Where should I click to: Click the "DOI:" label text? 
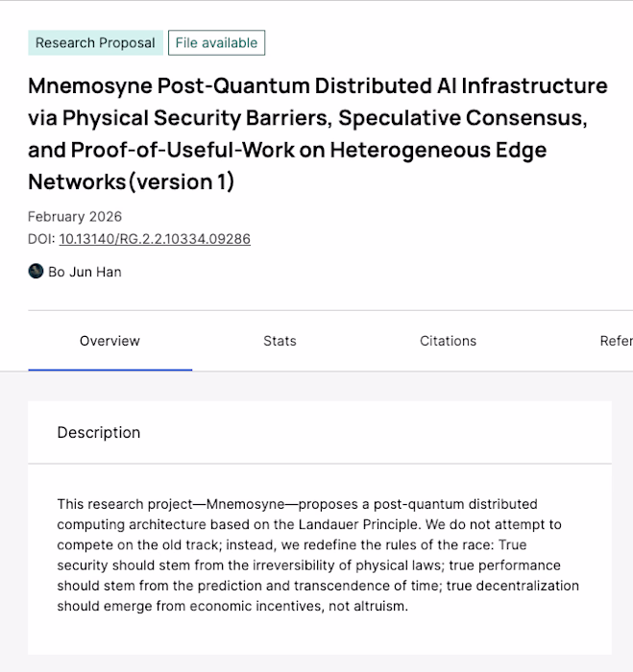click(x=41, y=239)
